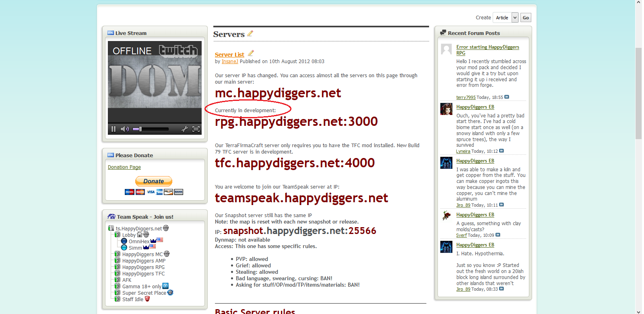Adjust the stream volume slider

coord(151,129)
